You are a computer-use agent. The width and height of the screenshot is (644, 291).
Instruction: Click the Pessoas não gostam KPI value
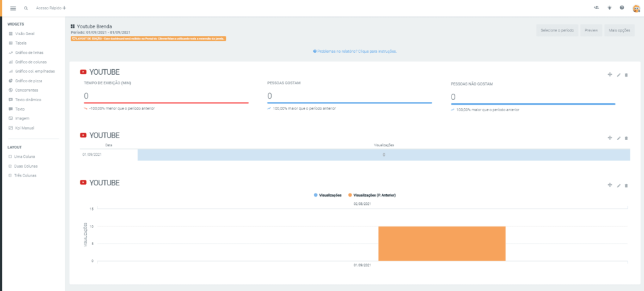pyautogui.click(x=453, y=97)
